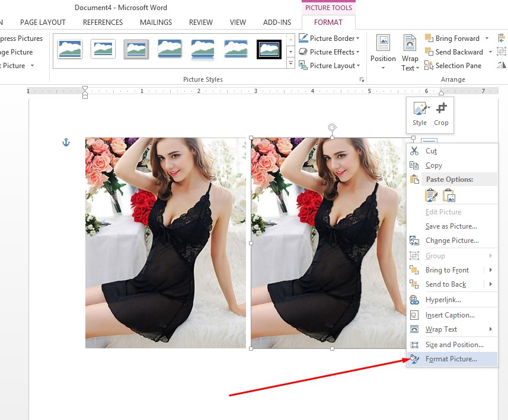Switch to the Review tab
Screen dimensions: 508x420
pos(201,22)
